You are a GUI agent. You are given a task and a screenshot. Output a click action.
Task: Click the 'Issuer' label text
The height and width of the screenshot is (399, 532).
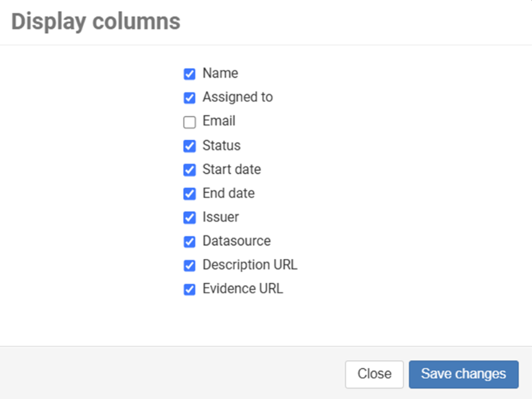coord(220,218)
